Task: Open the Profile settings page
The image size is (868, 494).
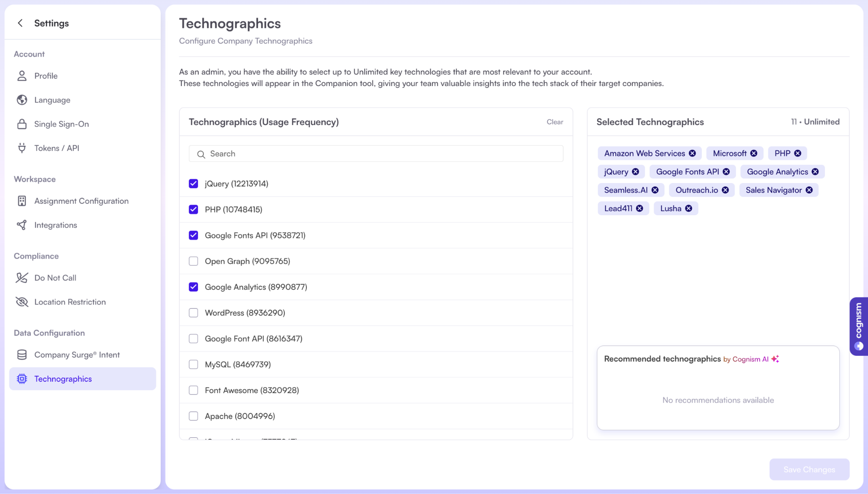Action: (x=46, y=76)
